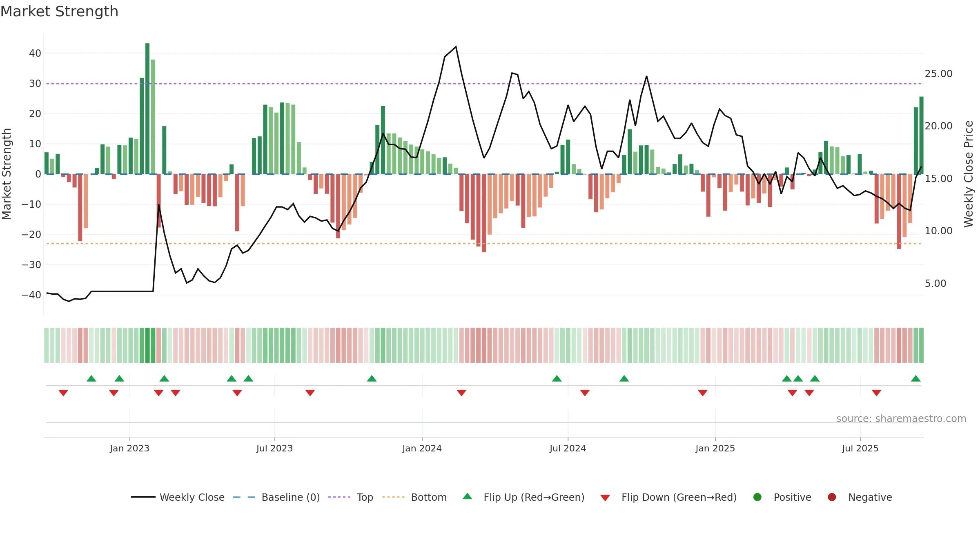Click the flip-down marker just before Jan 2025
The width and height of the screenshot is (980, 551).
tap(703, 393)
